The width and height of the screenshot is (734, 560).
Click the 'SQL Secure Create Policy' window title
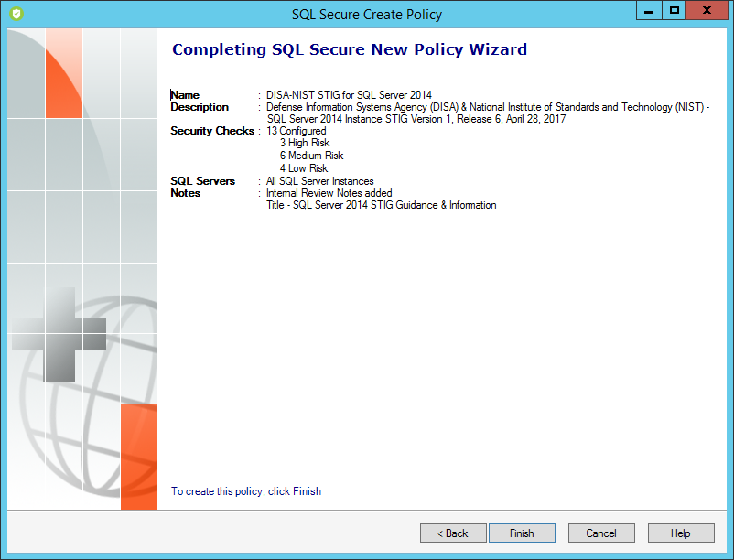[367, 14]
